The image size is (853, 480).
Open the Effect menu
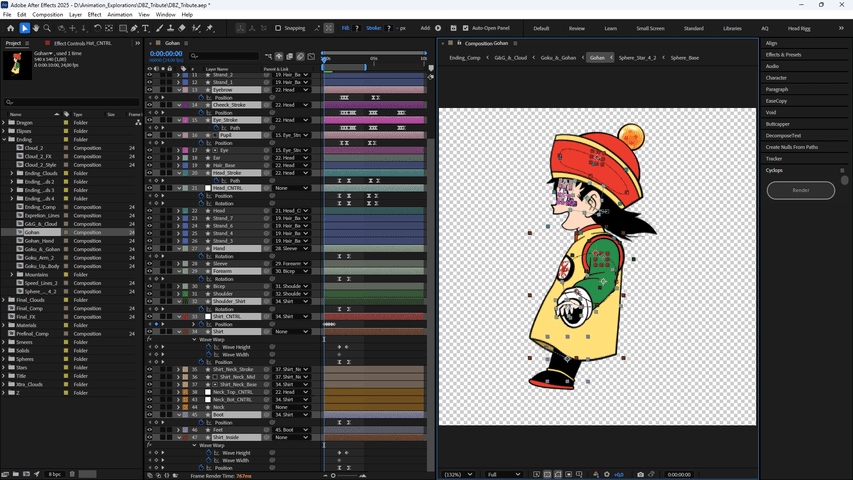(x=94, y=15)
